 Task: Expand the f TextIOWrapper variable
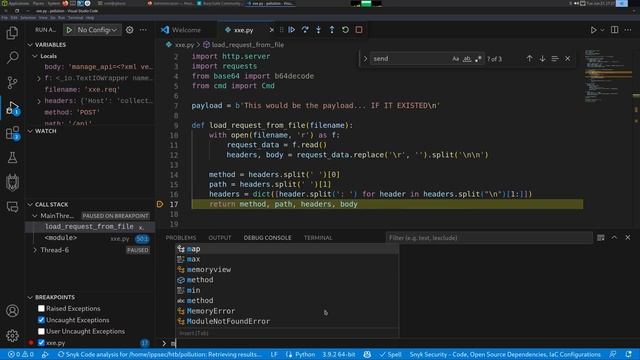coord(39,78)
